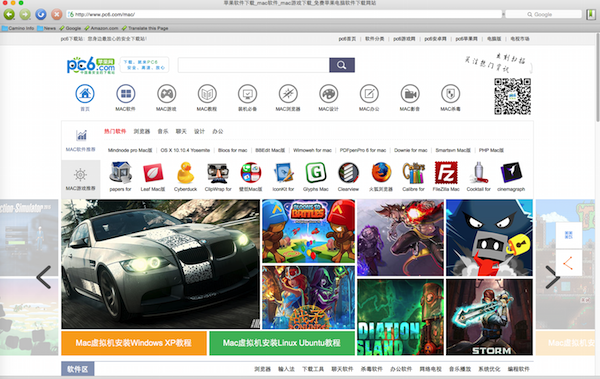600x379 pixels.
Task: Open the Papers app icon
Action: (x=121, y=173)
